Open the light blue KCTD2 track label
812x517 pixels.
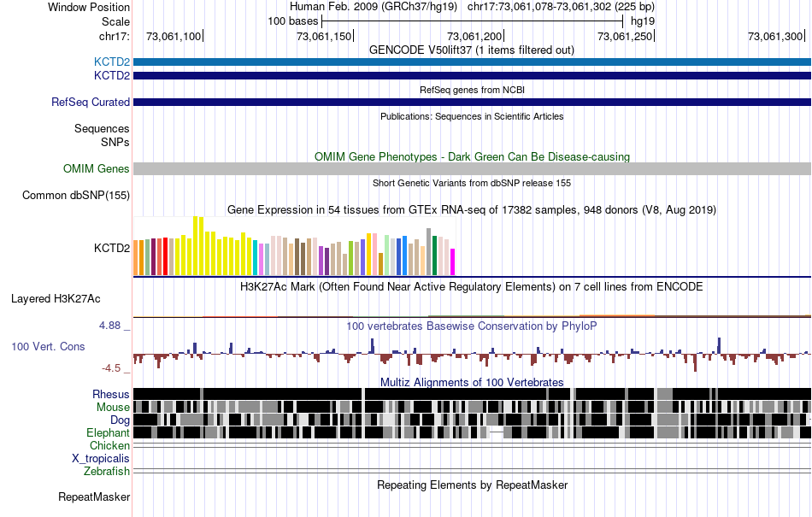(x=112, y=62)
